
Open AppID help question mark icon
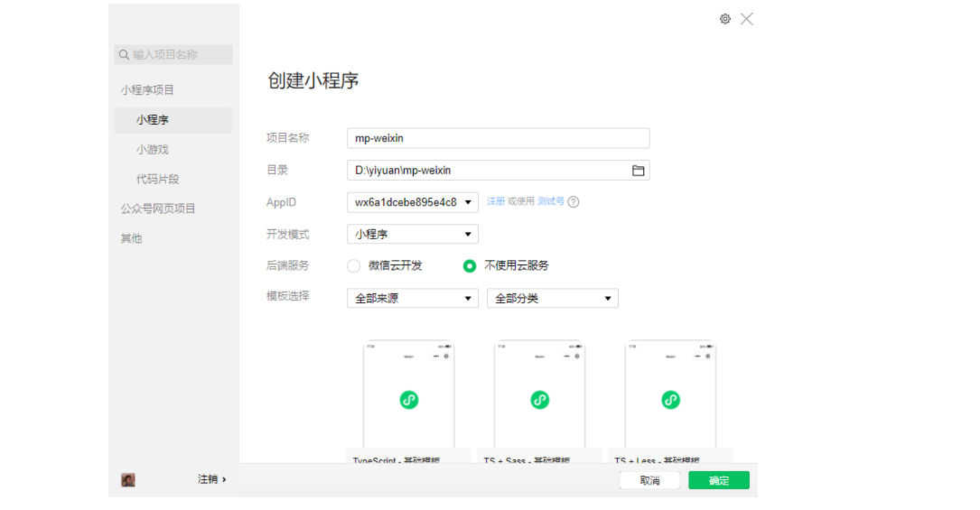(x=574, y=201)
